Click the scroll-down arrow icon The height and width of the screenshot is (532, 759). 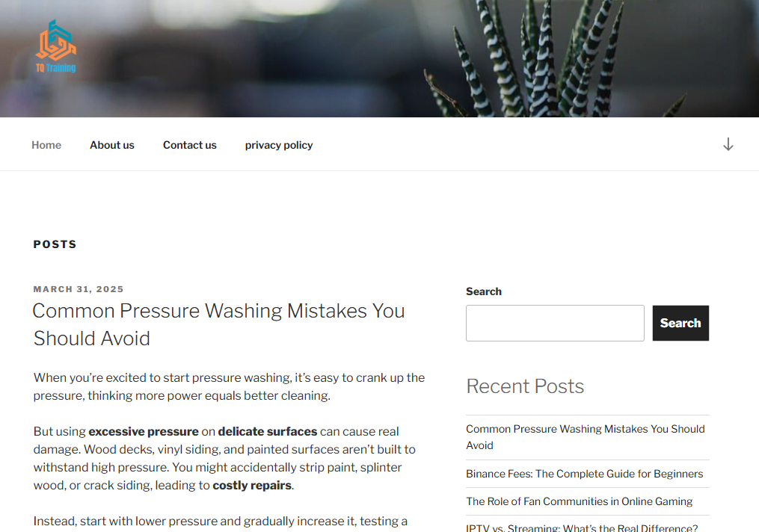pos(728,144)
